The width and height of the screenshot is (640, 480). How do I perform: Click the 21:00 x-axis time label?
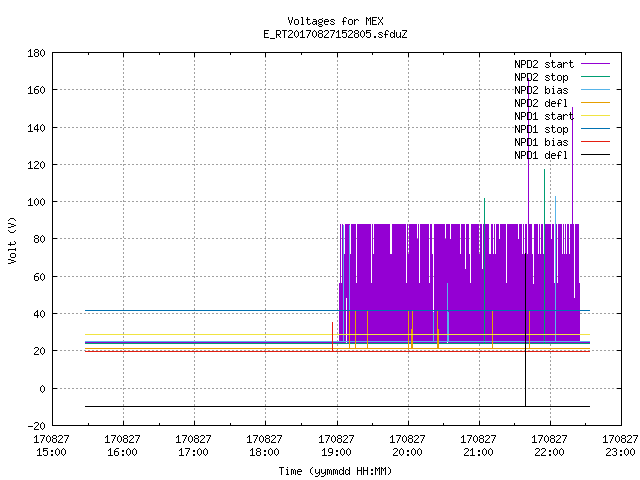coord(478,452)
